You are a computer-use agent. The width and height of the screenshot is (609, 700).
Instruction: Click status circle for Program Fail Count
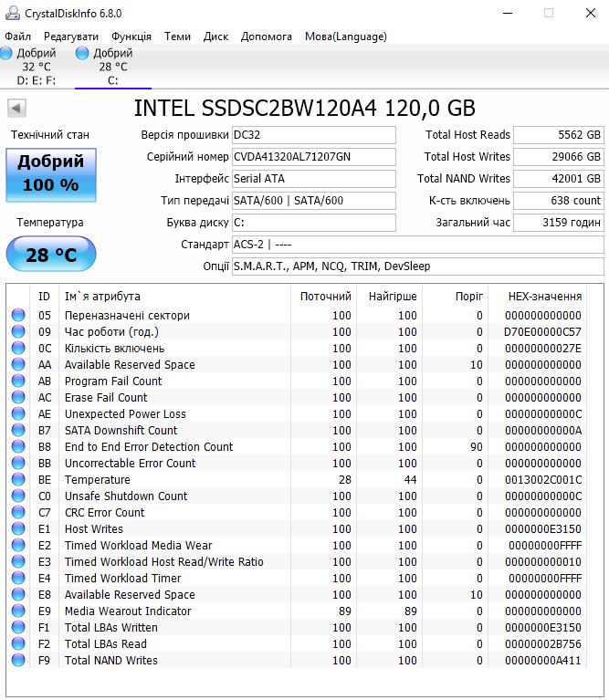pyautogui.click(x=18, y=381)
